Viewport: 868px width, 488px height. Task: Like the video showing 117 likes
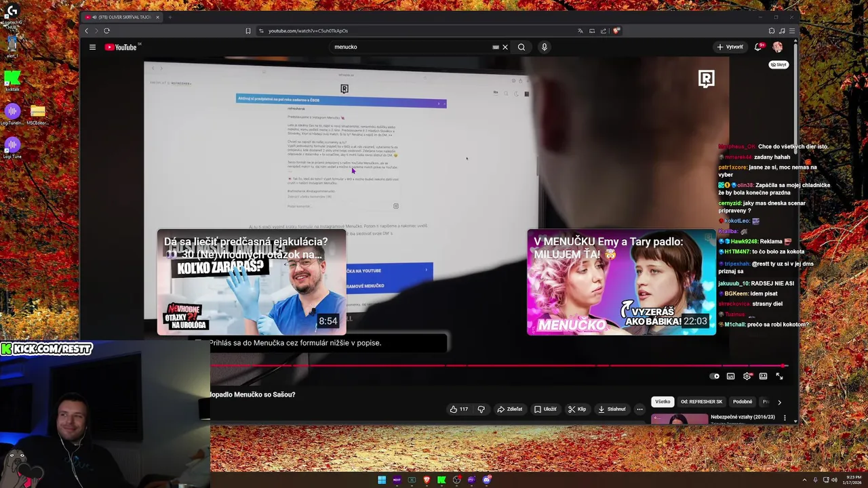[x=459, y=409]
